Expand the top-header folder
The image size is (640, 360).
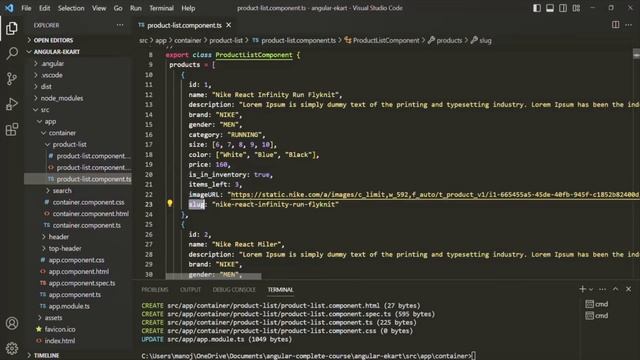tap(65, 248)
